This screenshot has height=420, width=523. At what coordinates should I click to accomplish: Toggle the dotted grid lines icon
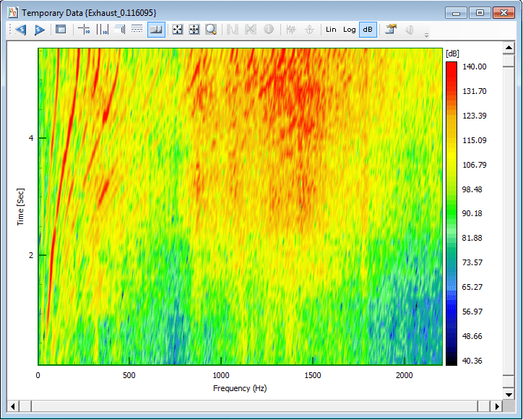(137, 30)
